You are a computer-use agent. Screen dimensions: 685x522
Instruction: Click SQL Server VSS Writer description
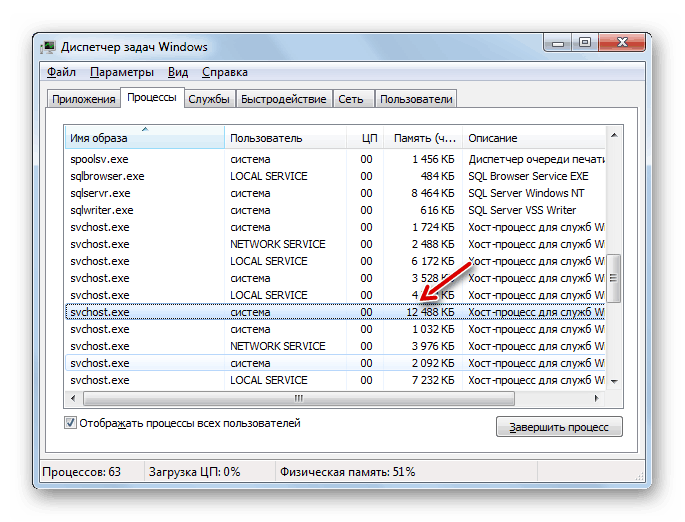click(x=522, y=210)
